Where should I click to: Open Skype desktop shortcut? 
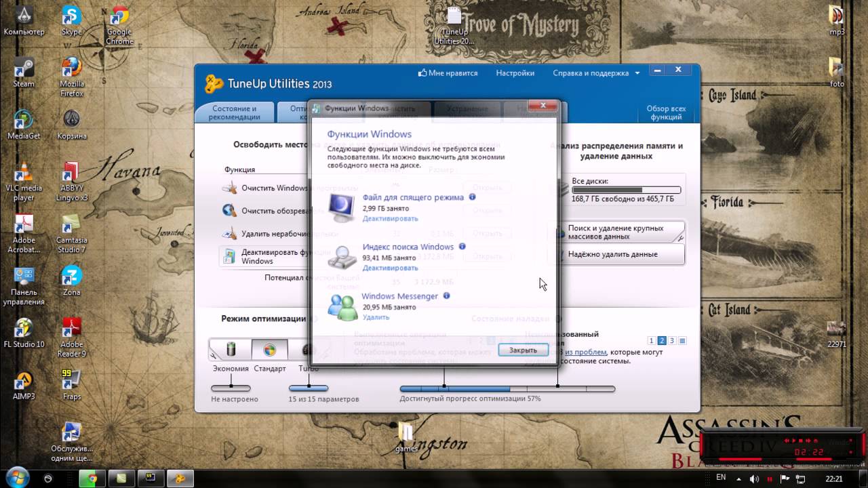click(x=71, y=20)
